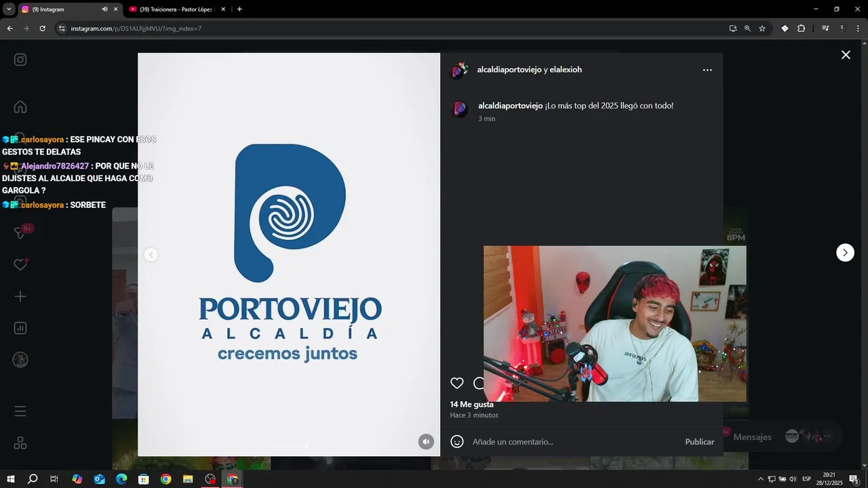The image size is (868, 488).
Task: Open Direct messages icon with the 9+ badge
Action: pyautogui.click(x=22, y=232)
